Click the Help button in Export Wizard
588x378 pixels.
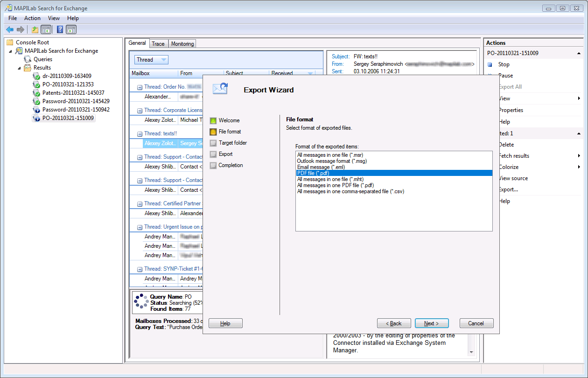click(x=225, y=323)
